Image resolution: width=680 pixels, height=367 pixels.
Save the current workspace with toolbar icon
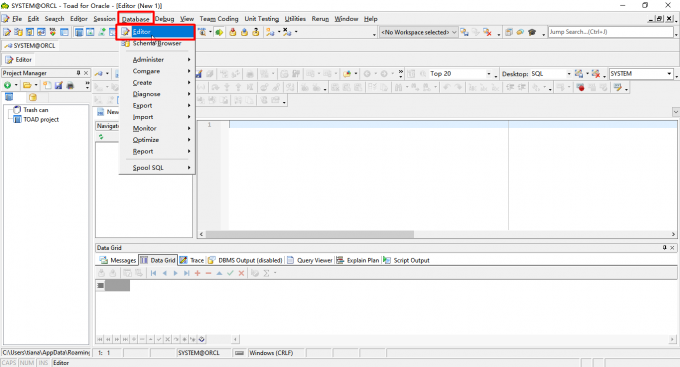pyautogui.click(x=464, y=32)
